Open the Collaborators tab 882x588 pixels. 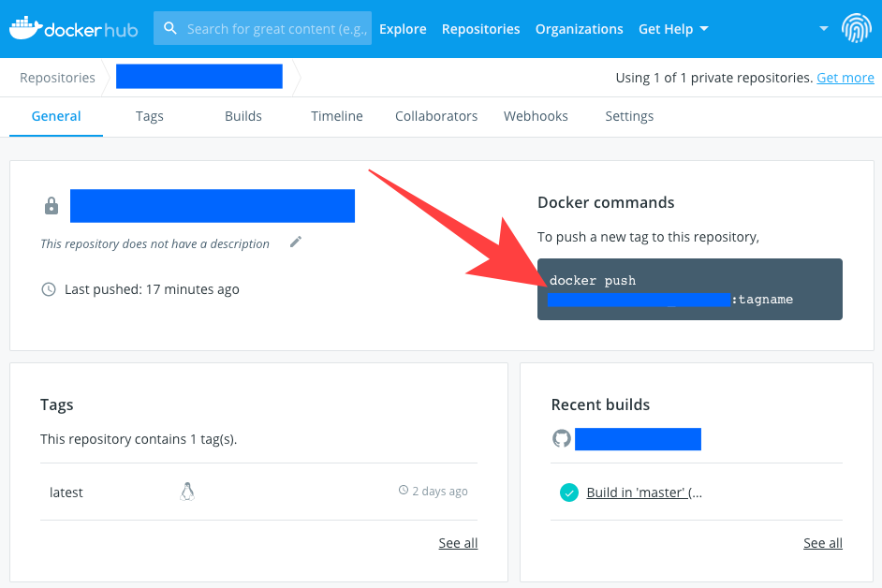(x=436, y=116)
